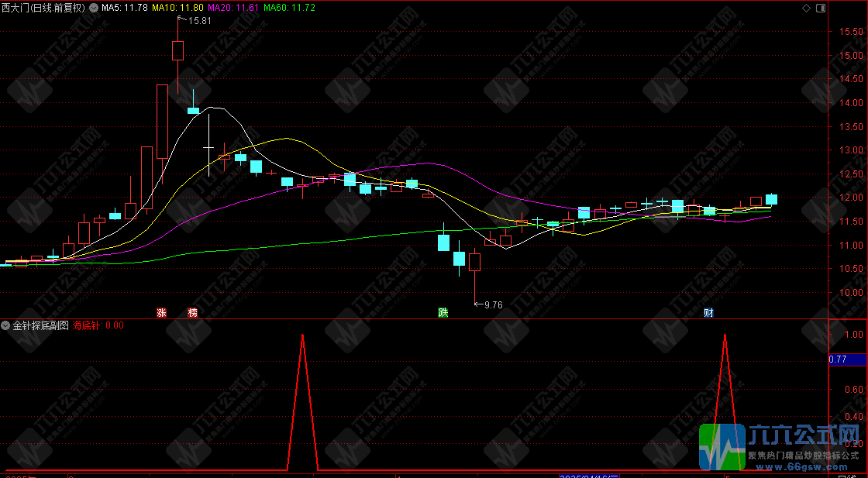868x478 pixels.
Task: Click the 9.76 low price arrow label
Action: click(492, 305)
